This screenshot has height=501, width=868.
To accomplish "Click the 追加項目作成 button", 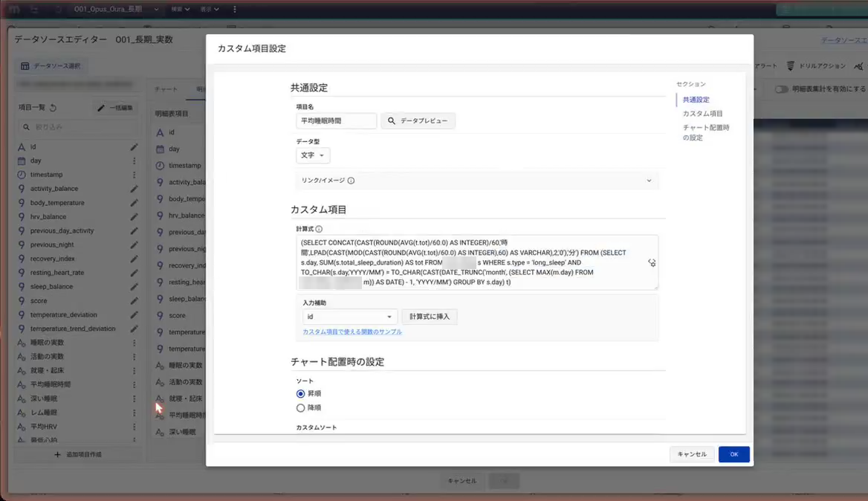I will 77,454.
